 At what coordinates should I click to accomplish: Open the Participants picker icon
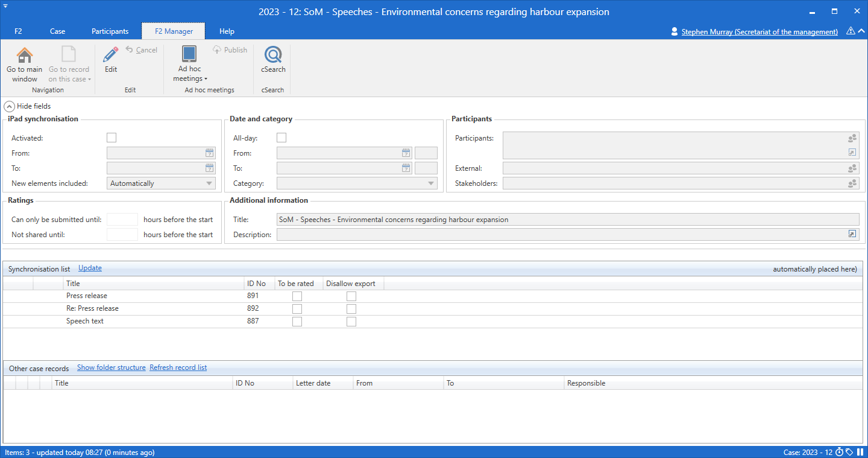[x=852, y=138]
